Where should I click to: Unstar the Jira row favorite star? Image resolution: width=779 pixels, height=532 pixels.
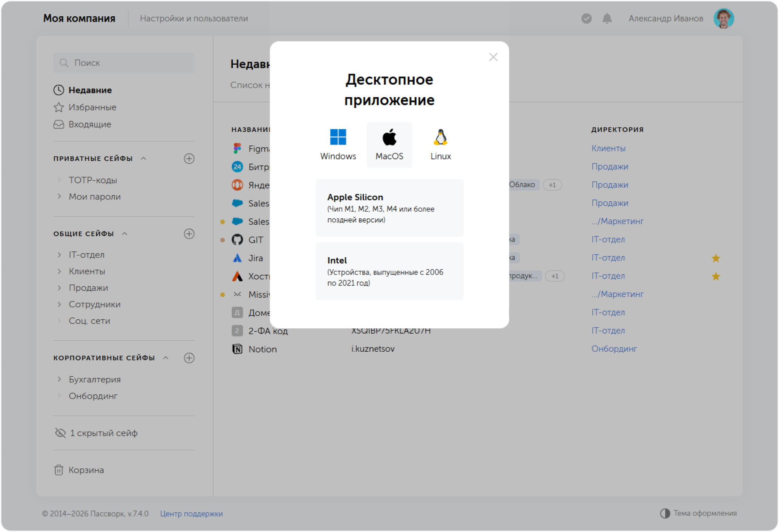coord(715,258)
